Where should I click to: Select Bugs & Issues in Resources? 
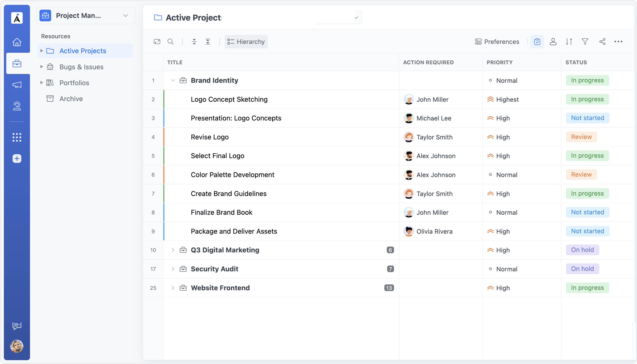tap(81, 67)
